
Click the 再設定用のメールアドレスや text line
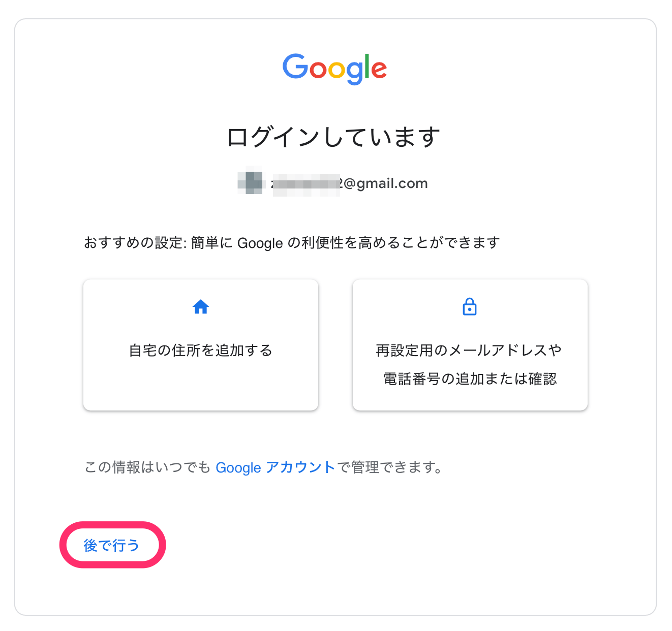click(x=469, y=351)
